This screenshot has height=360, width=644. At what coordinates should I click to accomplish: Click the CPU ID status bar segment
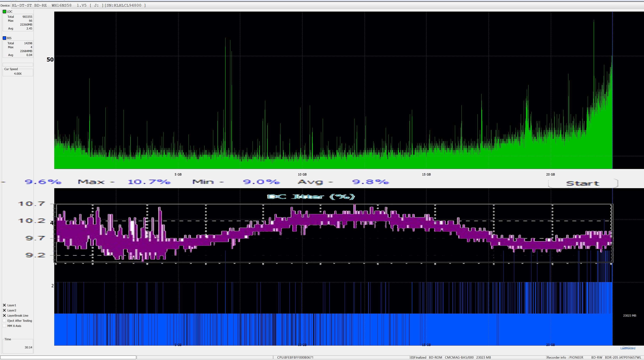click(295, 358)
